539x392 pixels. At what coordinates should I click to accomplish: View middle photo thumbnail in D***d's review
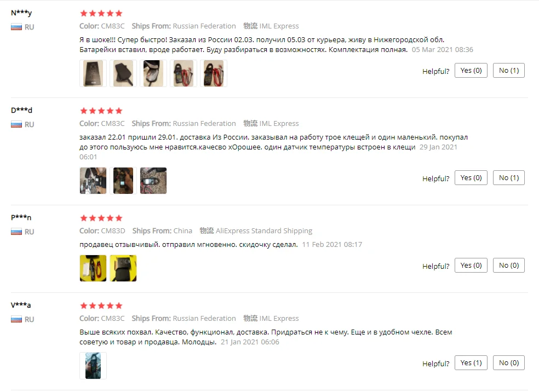pyautogui.click(x=123, y=181)
